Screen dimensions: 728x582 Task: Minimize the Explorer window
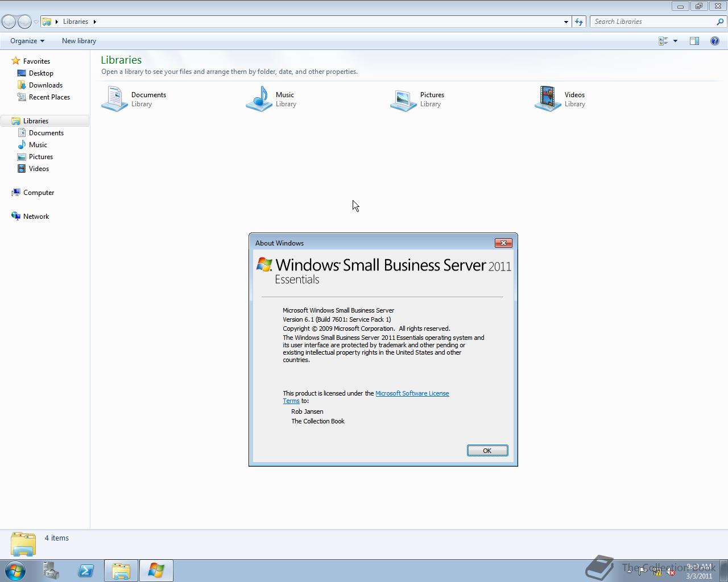(x=680, y=6)
